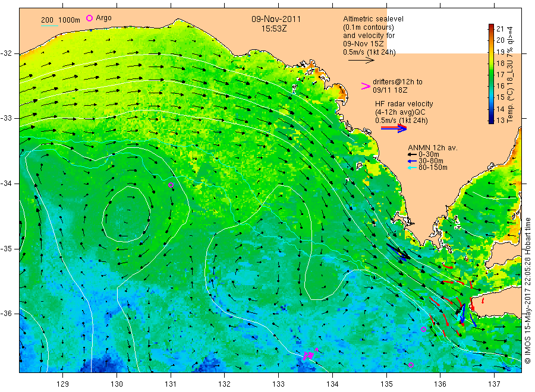This screenshot has width=535, height=392.
Task: Click the 136 longitude axis label
Action: click(440, 384)
